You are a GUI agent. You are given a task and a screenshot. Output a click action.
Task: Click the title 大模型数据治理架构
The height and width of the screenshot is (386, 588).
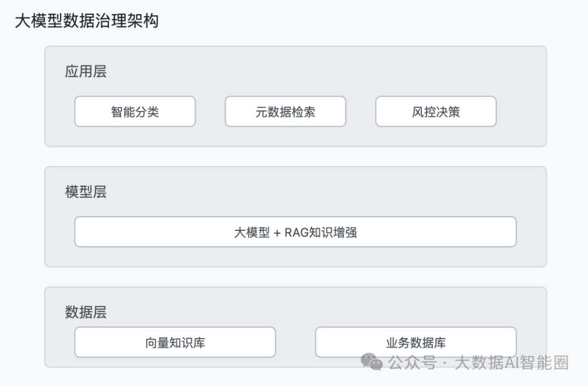(x=87, y=21)
